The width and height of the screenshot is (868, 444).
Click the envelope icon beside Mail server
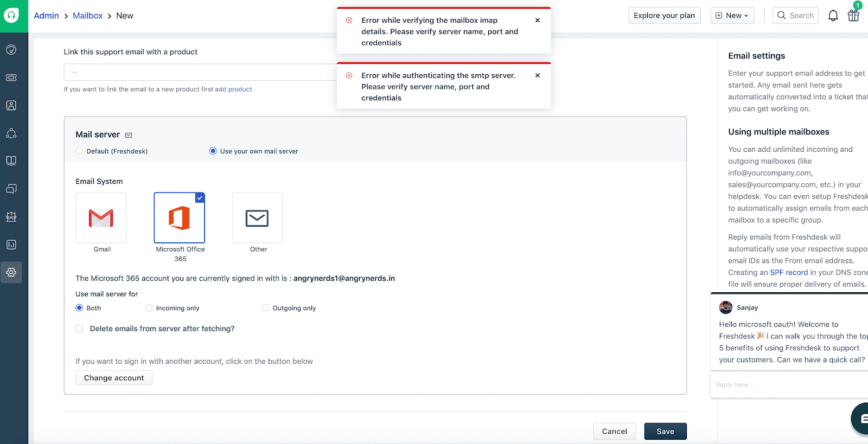click(129, 135)
